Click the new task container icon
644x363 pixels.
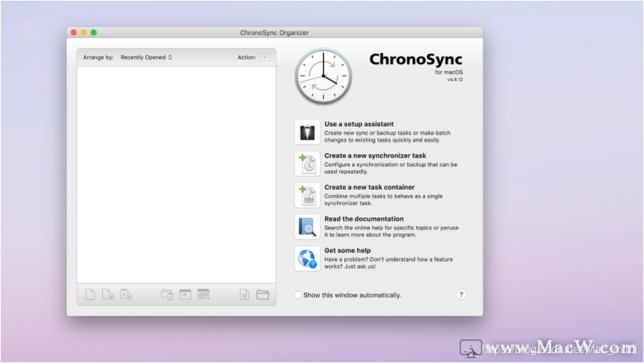tap(307, 195)
